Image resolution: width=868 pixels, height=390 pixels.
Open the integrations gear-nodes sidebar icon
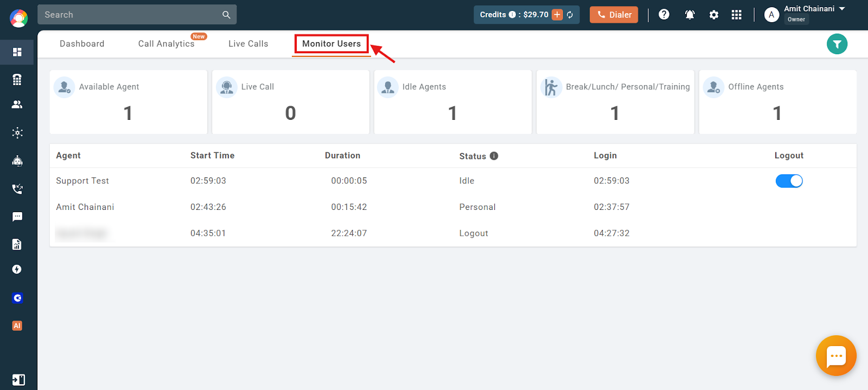[17, 133]
